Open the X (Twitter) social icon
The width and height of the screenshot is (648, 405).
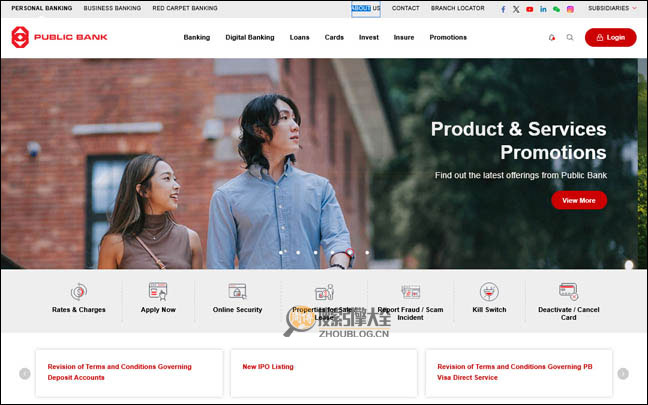[516, 8]
